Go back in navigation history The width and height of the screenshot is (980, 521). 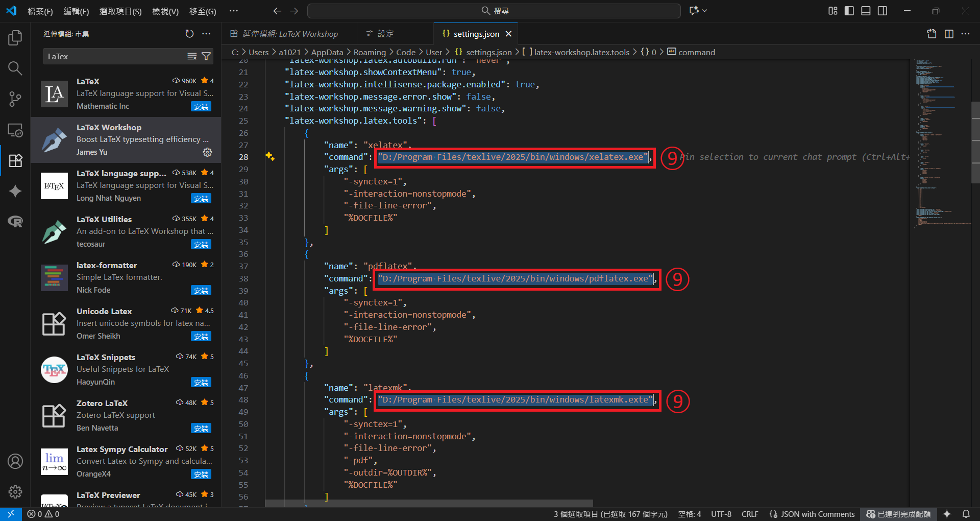[x=277, y=11]
